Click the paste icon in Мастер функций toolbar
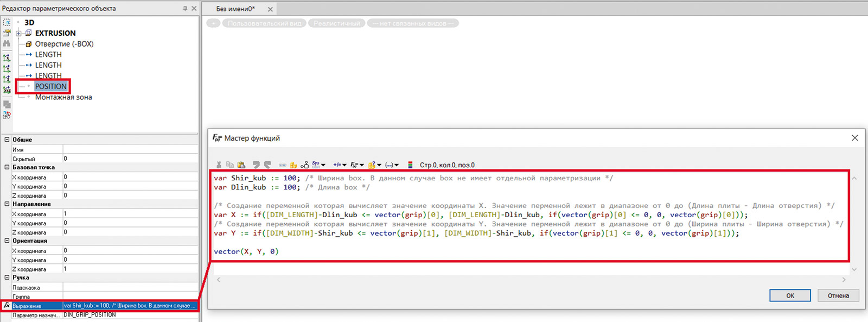Screen dimensions: 868x322 click(241, 165)
